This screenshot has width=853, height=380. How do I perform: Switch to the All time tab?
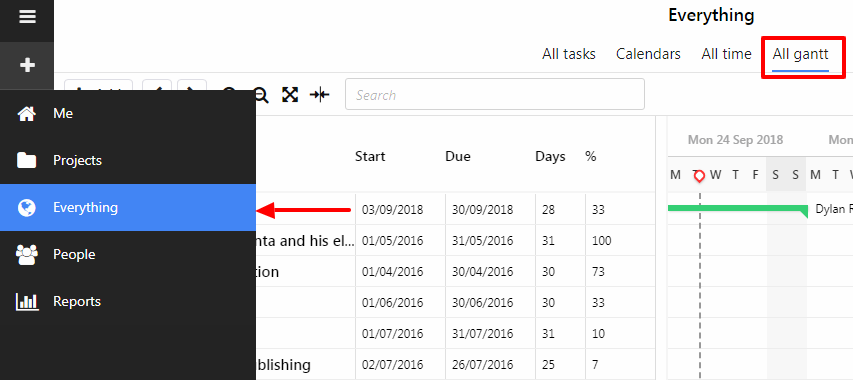pos(726,54)
